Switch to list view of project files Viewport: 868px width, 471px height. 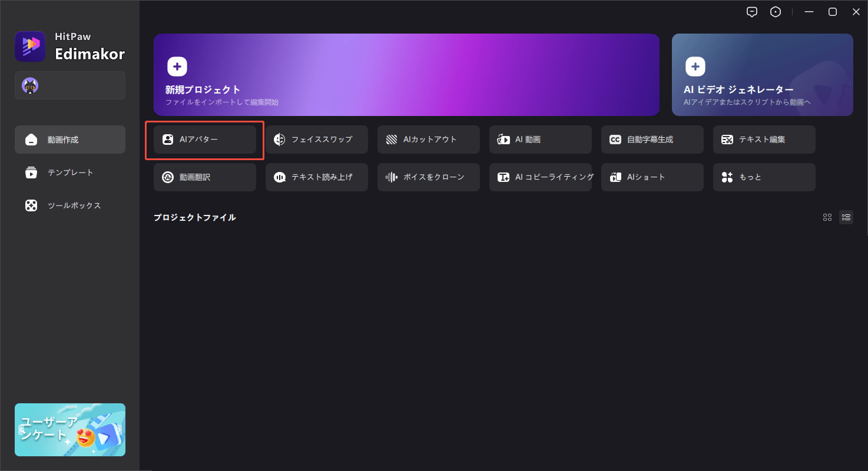coord(846,217)
